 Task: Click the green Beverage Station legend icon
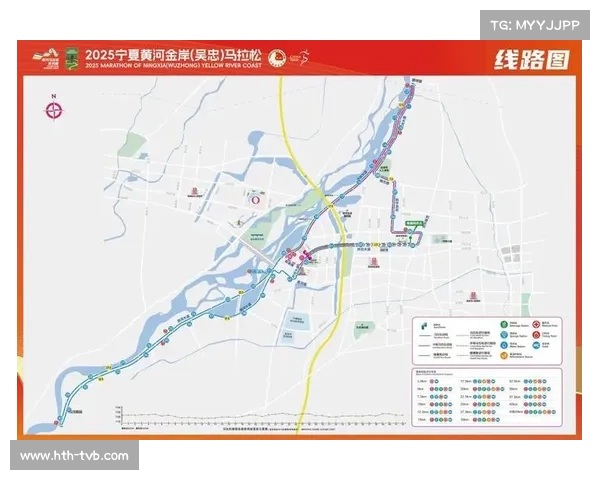pyautogui.click(x=504, y=324)
